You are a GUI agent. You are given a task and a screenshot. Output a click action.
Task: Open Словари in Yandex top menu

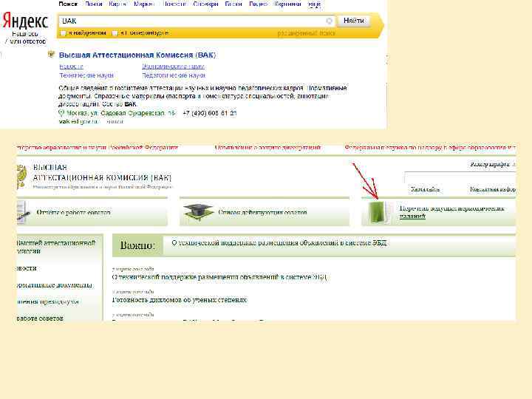(205, 4)
